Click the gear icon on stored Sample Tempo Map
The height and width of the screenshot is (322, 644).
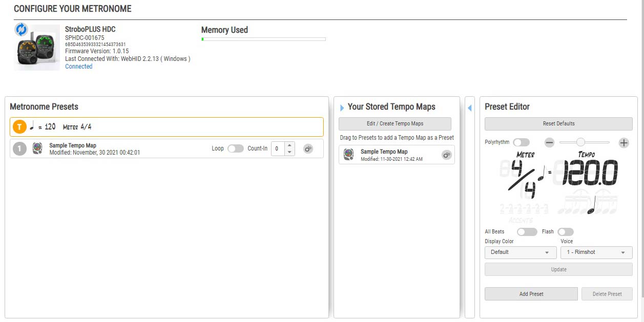tap(447, 155)
